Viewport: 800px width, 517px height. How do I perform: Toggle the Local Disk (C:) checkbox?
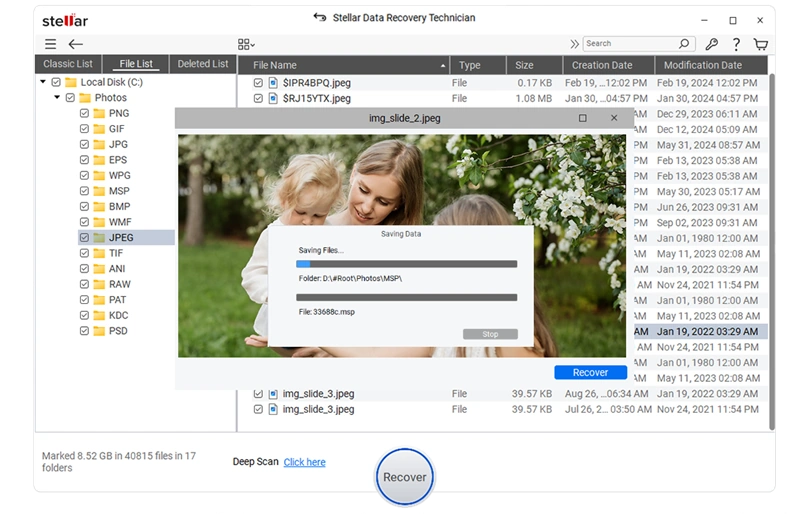56,83
